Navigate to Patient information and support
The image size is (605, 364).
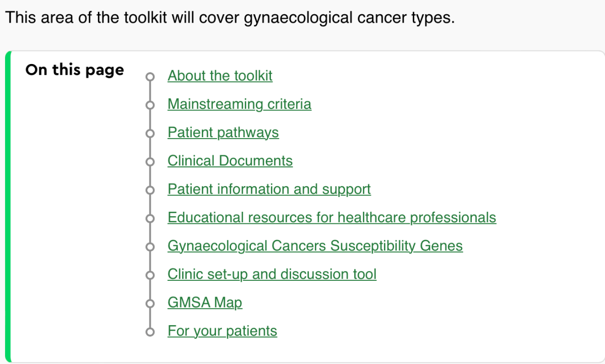(x=269, y=190)
